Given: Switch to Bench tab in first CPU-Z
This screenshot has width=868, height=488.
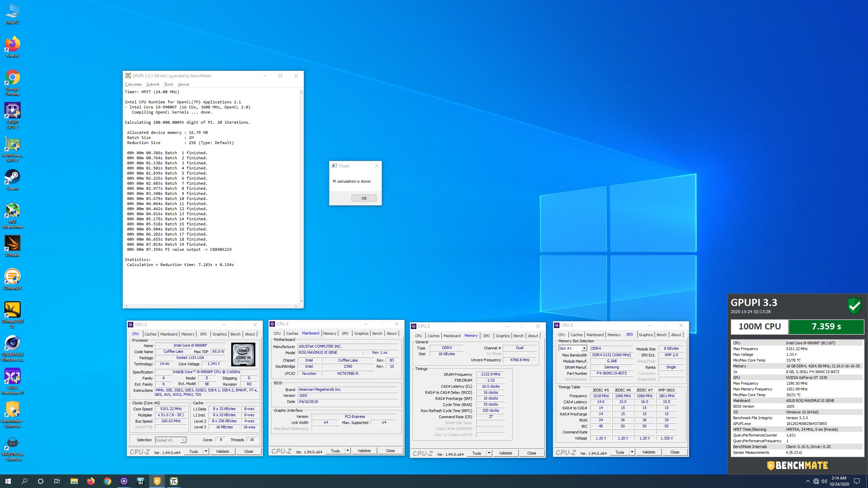Looking at the screenshot, I should [x=235, y=334].
